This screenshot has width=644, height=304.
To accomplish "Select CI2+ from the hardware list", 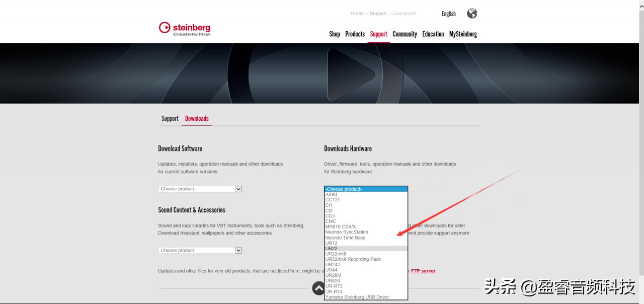I will (x=366, y=216).
